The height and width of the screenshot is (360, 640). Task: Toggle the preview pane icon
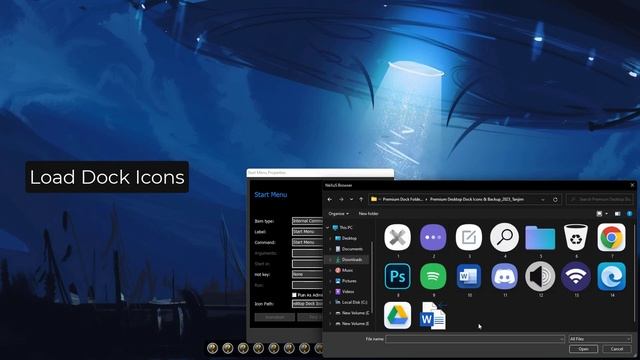coord(618,213)
